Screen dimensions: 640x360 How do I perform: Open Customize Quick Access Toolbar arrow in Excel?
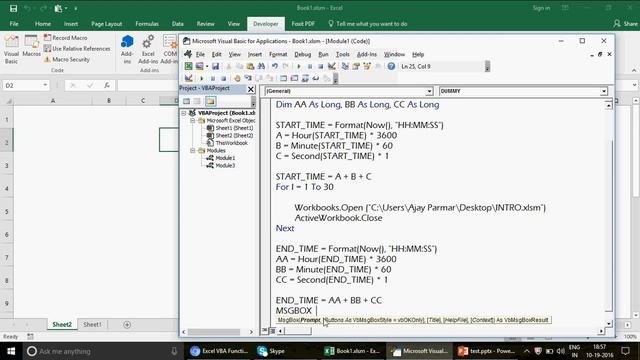[x=76, y=8]
